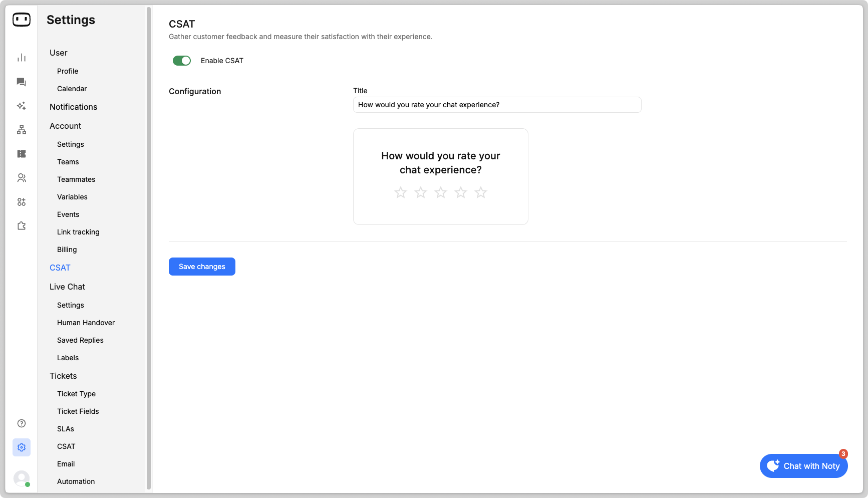The height and width of the screenshot is (498, 868).
Task: Open Email settings under Tickets
Action: click(x=66, y=464)
